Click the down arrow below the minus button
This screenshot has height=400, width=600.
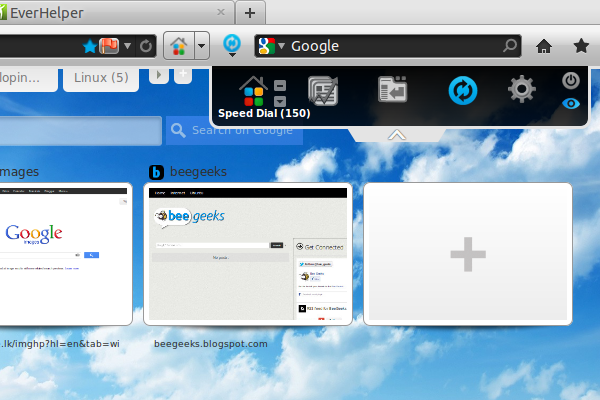(280, 101)
